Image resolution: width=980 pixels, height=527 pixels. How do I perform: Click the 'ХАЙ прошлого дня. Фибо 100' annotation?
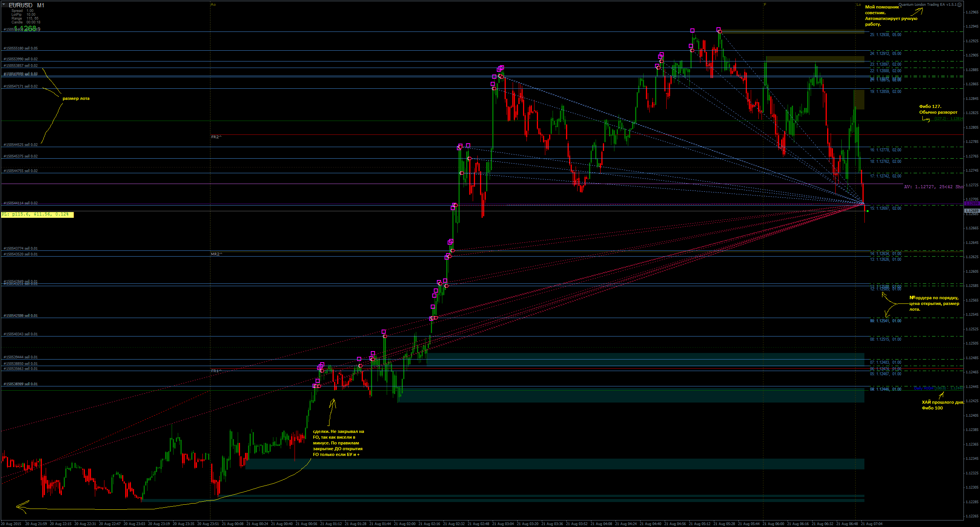[943, 405]
